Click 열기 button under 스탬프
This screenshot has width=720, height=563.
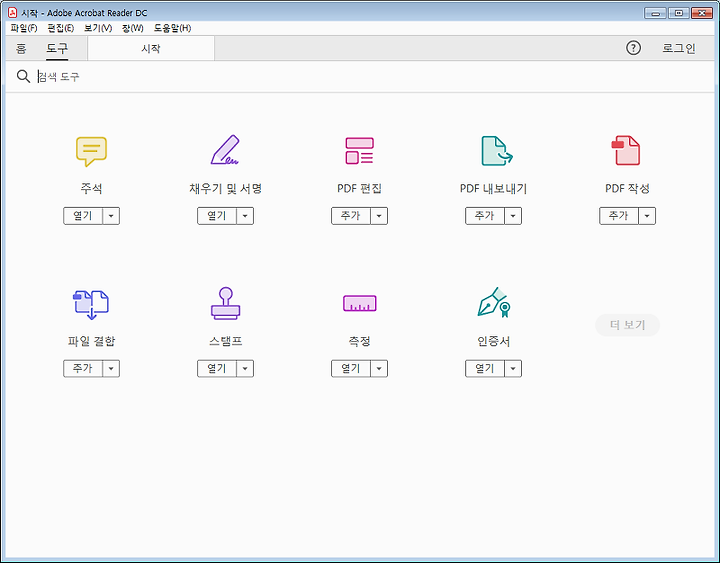217,368
